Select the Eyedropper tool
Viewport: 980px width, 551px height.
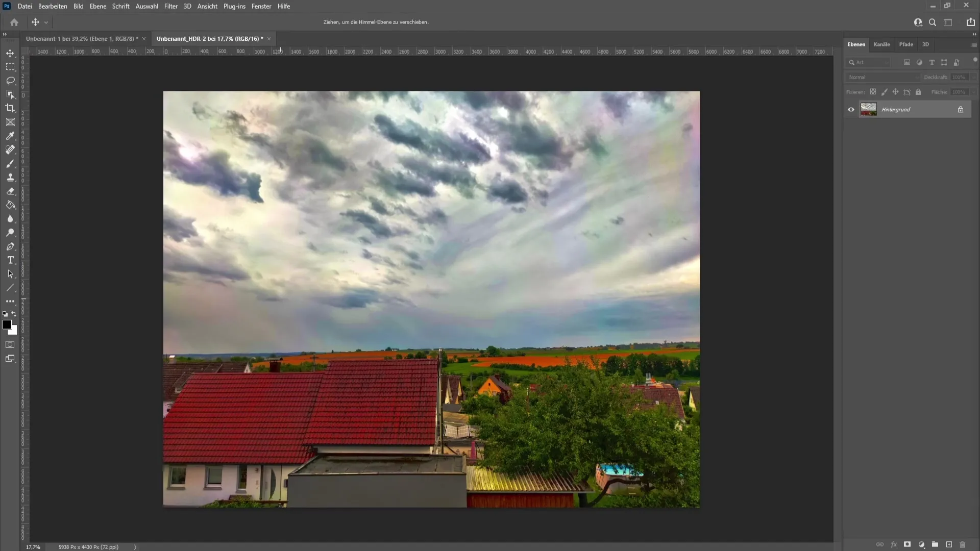10,136
